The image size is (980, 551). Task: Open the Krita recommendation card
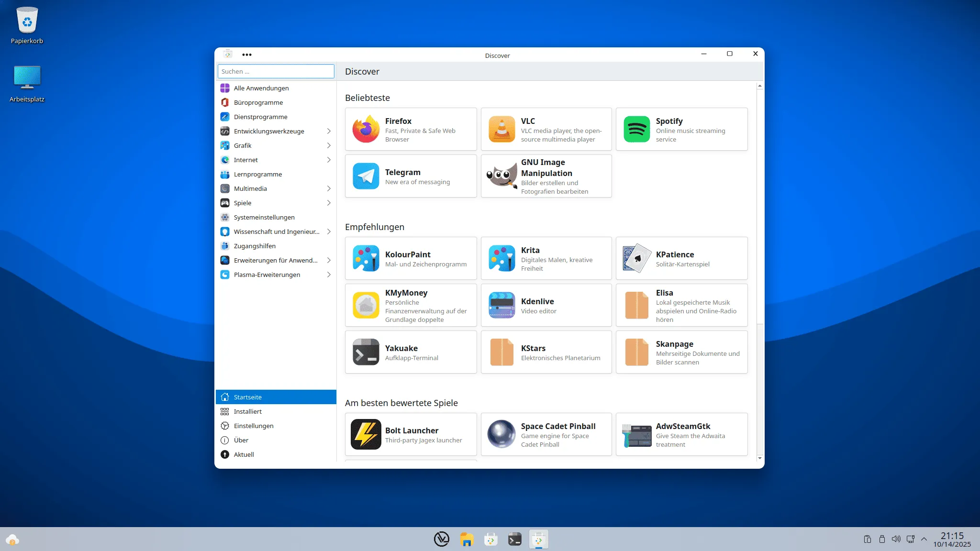tap(546, 258)
